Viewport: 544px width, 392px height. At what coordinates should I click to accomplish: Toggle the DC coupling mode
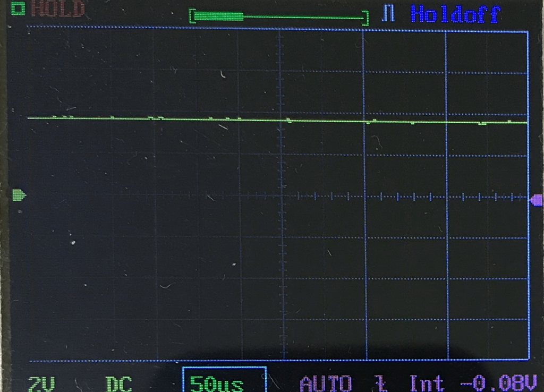118,384
